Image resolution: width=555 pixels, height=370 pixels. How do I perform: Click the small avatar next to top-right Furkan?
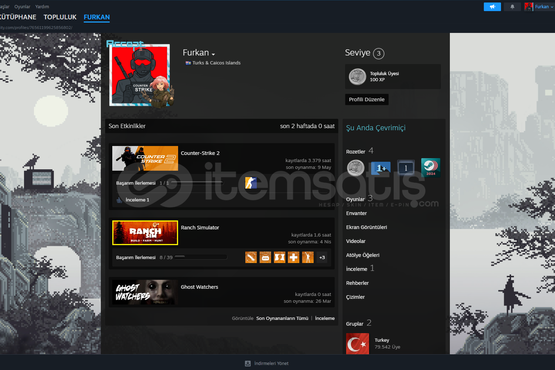tap(529, 7)
